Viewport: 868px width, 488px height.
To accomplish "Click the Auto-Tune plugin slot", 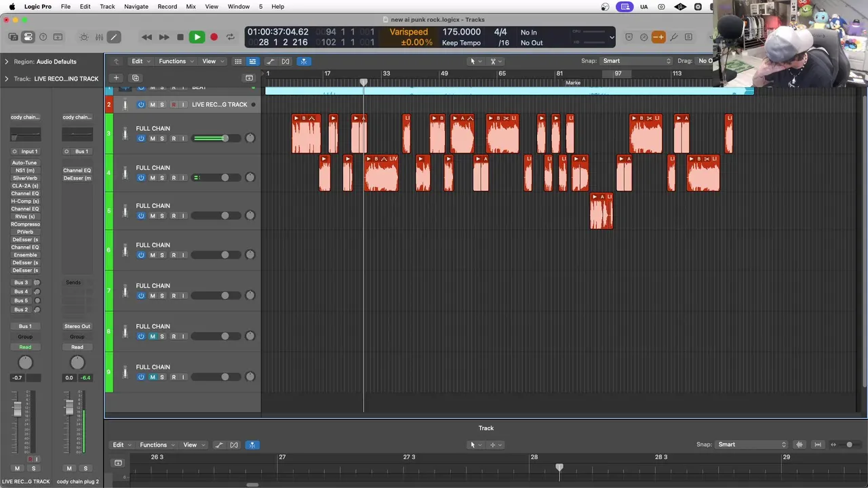I will [x=25, y=163].
